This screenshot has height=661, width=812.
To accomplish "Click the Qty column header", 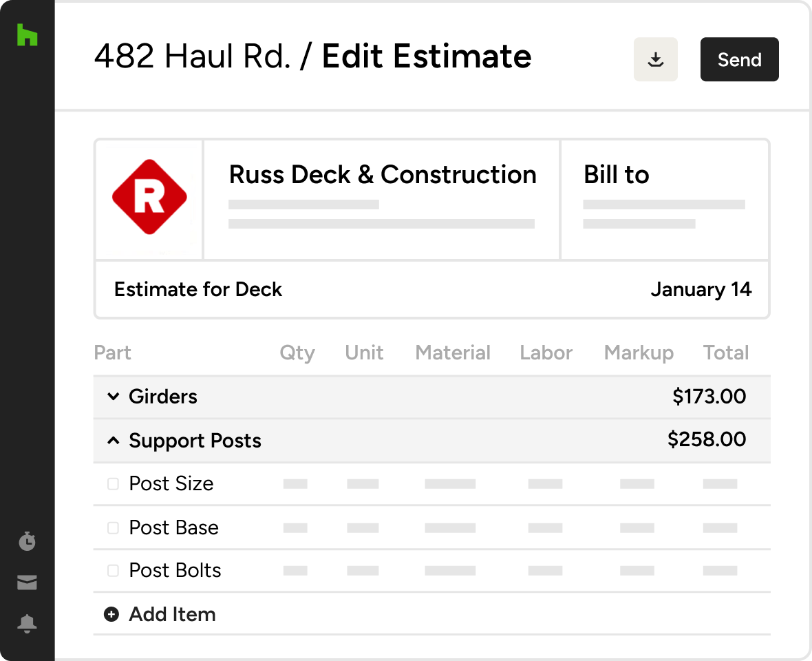I will [297, 353].
